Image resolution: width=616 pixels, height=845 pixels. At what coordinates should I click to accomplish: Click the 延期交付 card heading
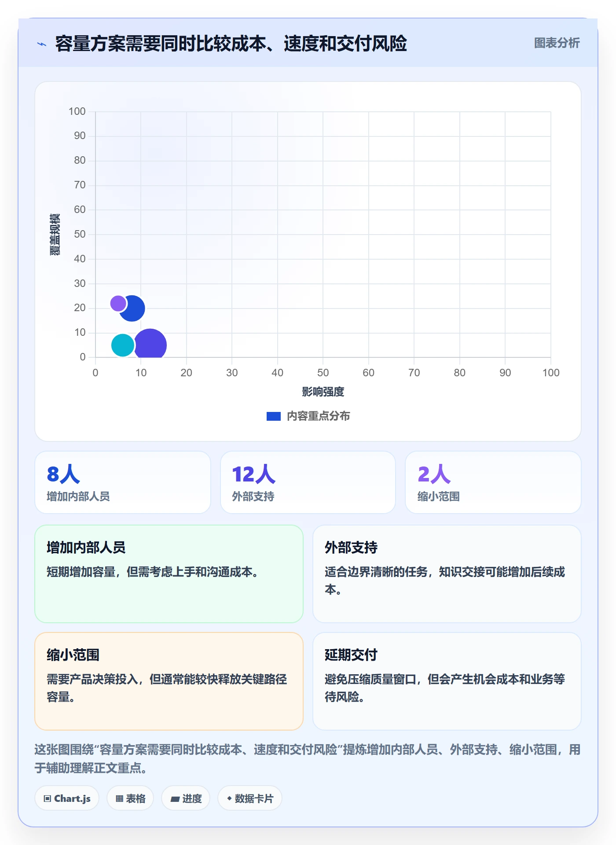[x=351, y=655]
